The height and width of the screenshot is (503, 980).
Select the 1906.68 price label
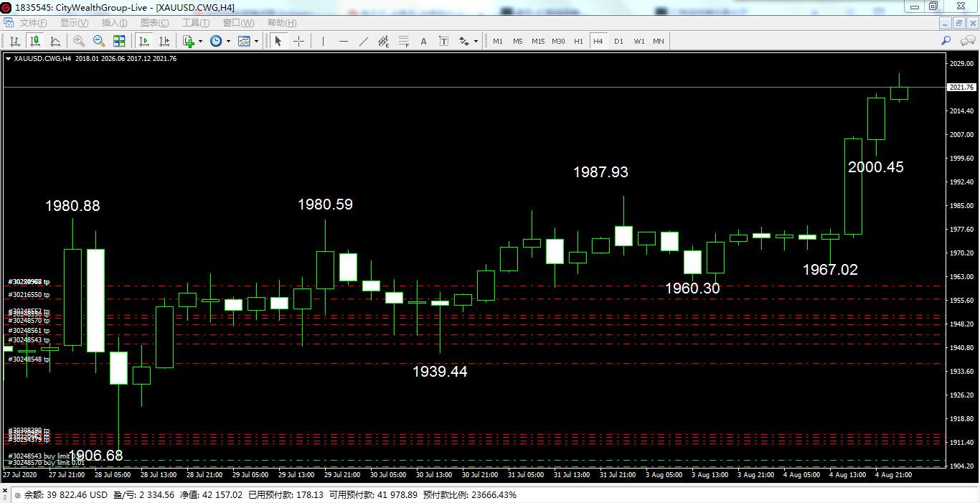pyautogui.click(x=95, y=456)
